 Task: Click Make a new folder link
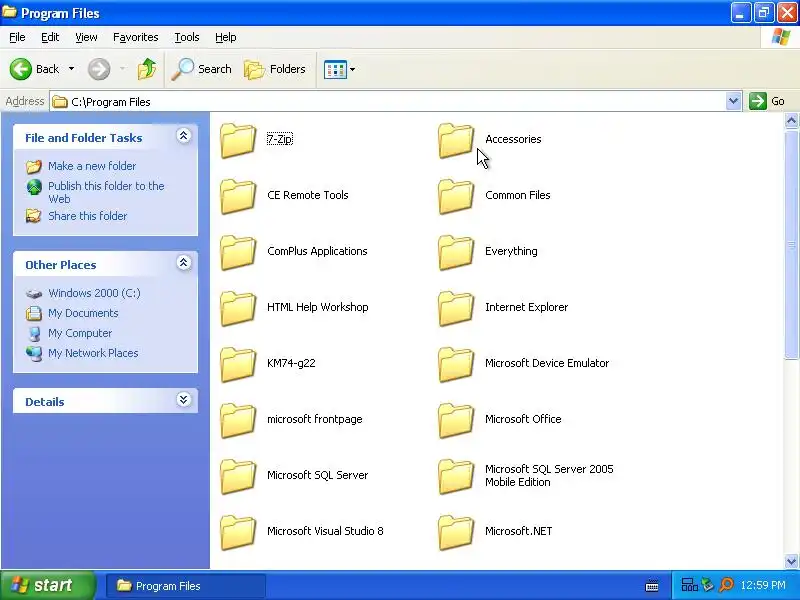(92, 166)
